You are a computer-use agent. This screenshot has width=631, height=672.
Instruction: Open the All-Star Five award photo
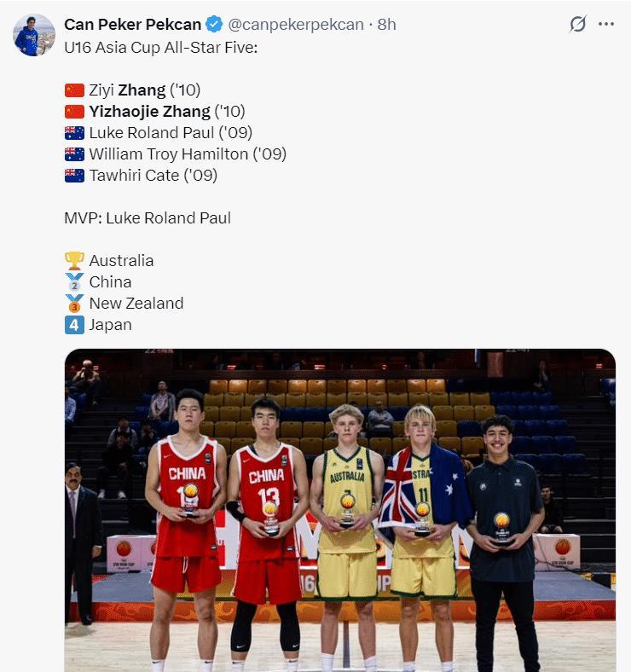click(339, 510)
